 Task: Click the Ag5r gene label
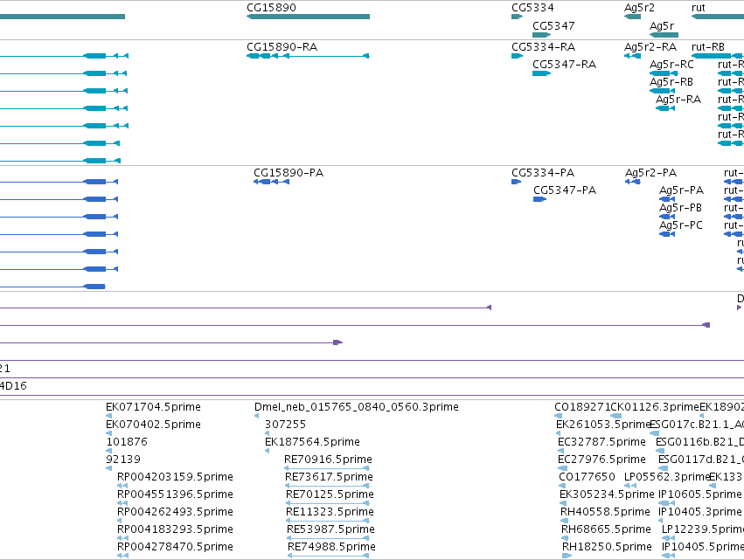tap(662, 25)
